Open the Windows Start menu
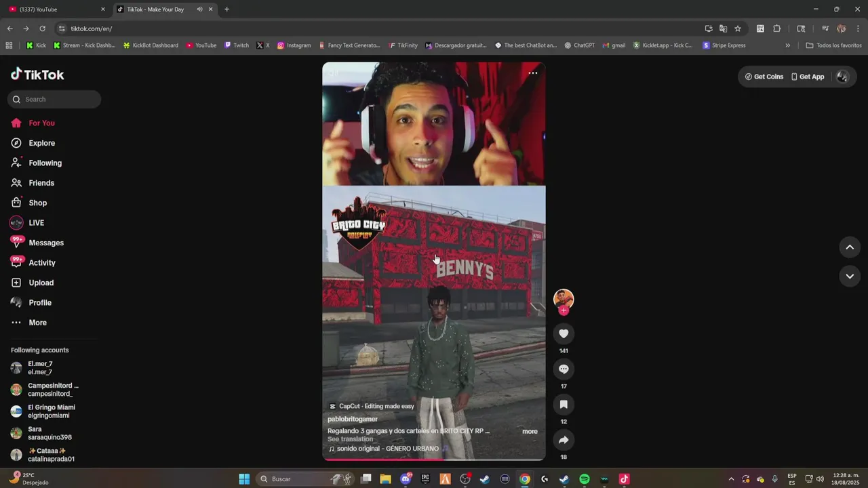The width and height of the screenshot is (868, 488). point(244,479)
